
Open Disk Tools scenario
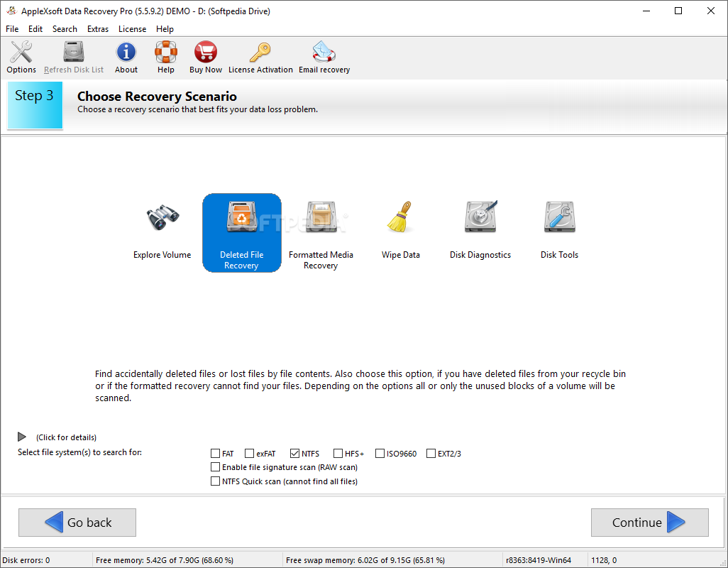tap(559, 230)
